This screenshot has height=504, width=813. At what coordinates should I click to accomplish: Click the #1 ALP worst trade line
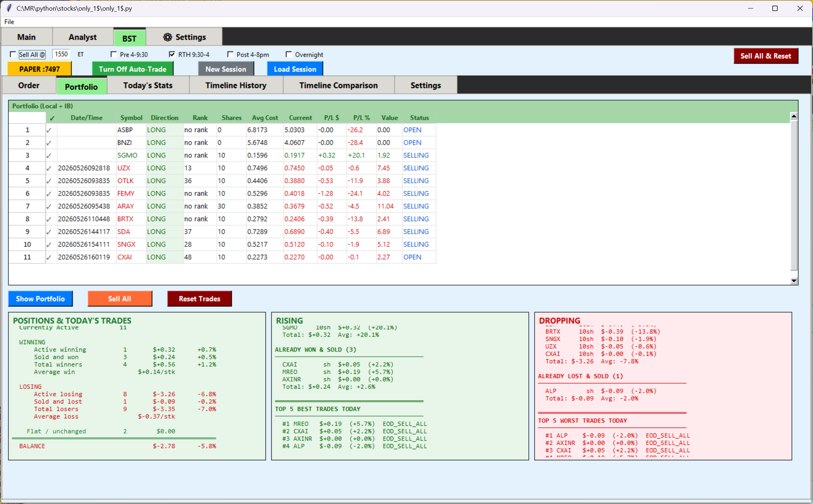click(617, 435)
